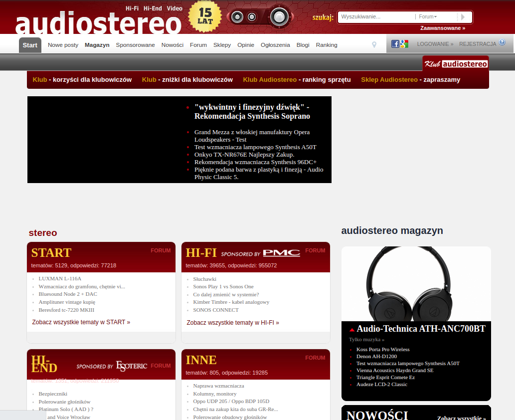
Task: Log in with the Facebook icon
Action: [395, 44]
